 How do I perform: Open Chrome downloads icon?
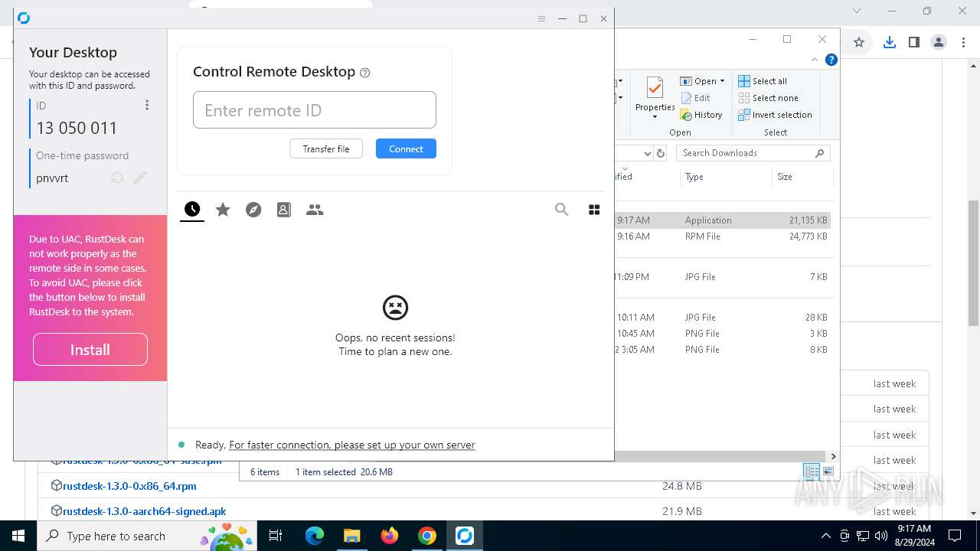click(x=889, y=42)
